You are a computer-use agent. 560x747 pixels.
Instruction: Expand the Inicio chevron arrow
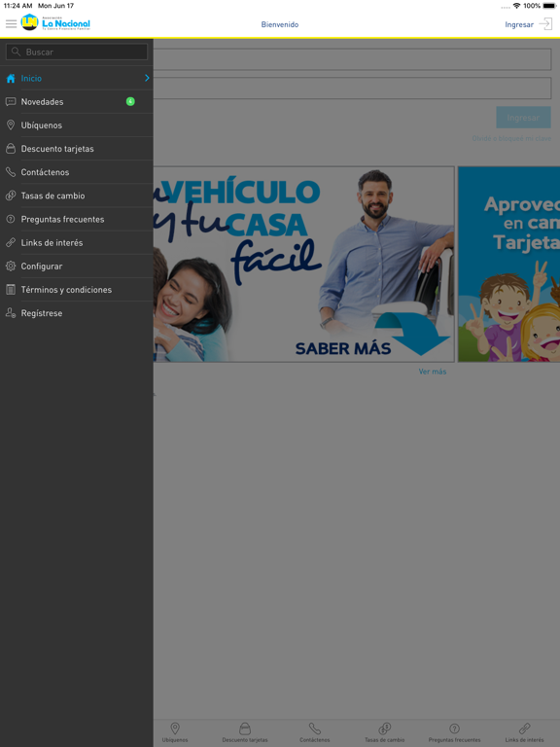tap(147, 78)
